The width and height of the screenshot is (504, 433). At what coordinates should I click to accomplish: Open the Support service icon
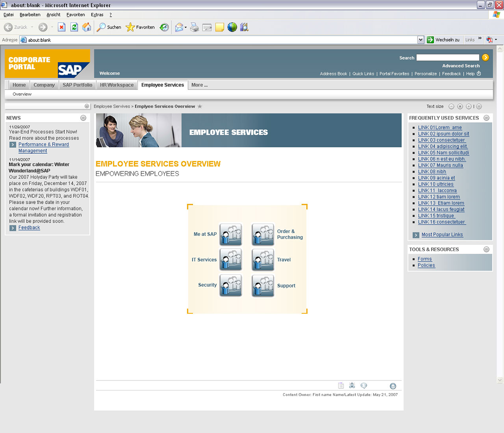[263, 286]
